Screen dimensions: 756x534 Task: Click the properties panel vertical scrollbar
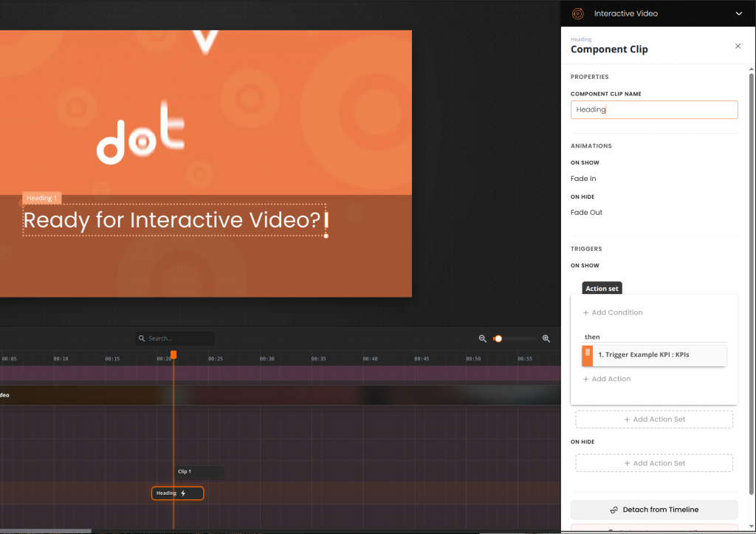pyautogui.click(x=751, y=284)
